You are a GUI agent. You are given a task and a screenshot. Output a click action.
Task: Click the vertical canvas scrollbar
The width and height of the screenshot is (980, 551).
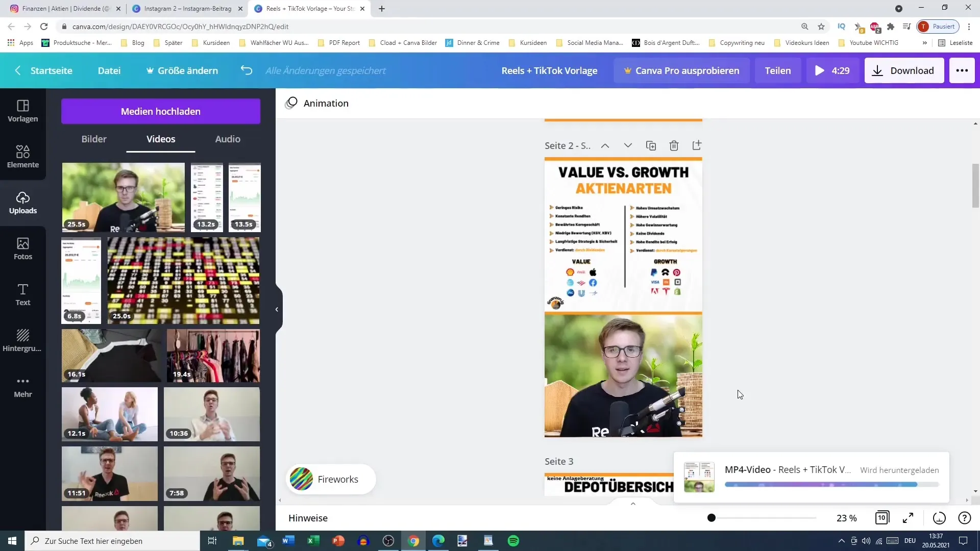tap(975, 186)
